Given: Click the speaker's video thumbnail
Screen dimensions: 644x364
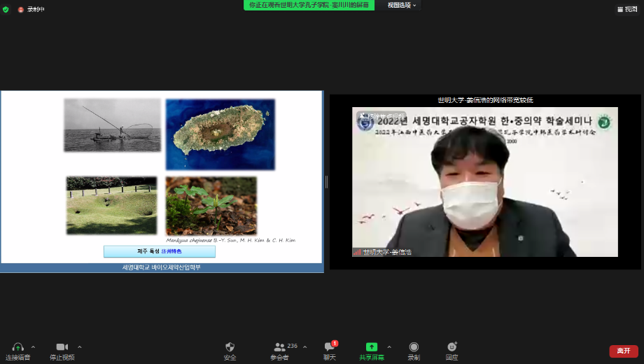Looking at the screenshot, I should pyautogui.click(x=484, y=182).
